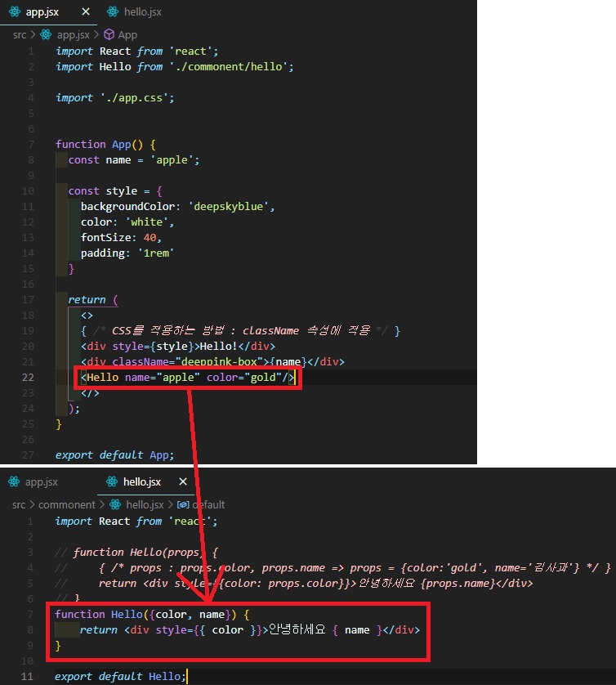Click 'src' breadcrumb in top editor

tap(20, 35)
